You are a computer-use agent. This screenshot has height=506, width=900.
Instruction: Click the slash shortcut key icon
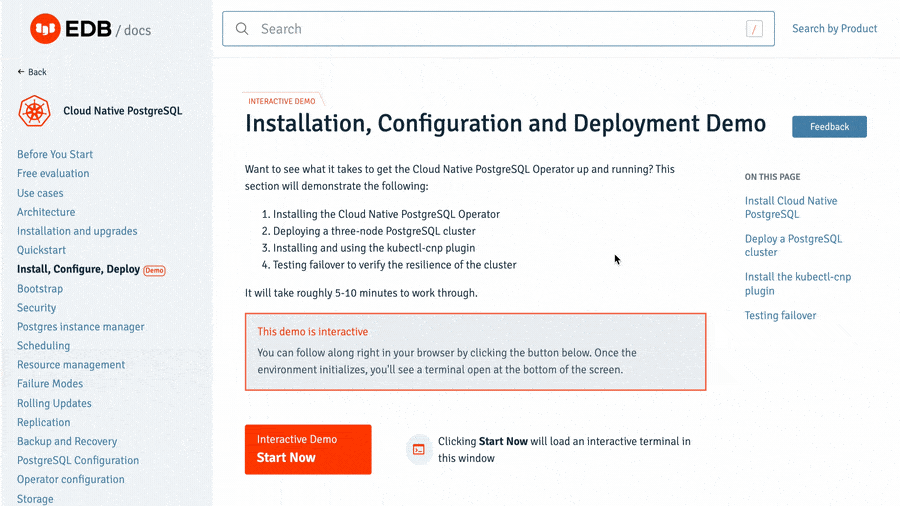point(754,29)
